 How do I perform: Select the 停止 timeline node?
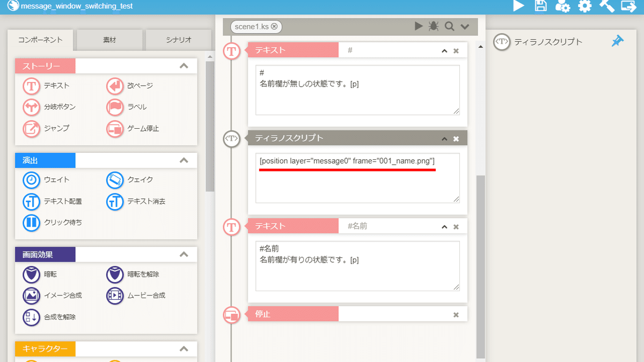[x=231, y=315]
